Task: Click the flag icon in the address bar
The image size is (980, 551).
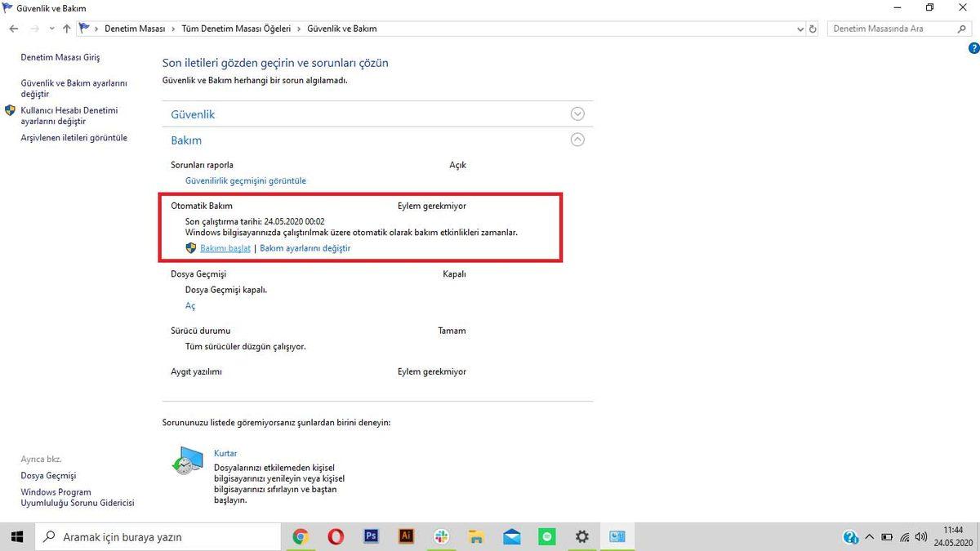Action: click(82, 27)
